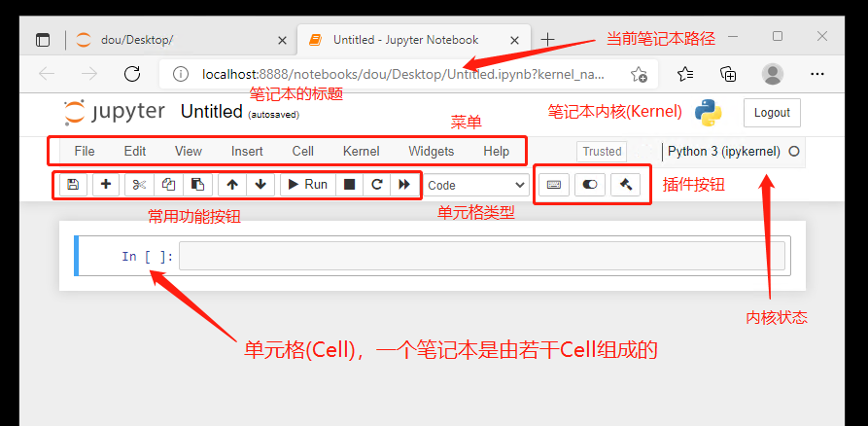Viewport: 868px width, 426px height.
Task: Click inside the empty code cell input
Action: [481, 257]
